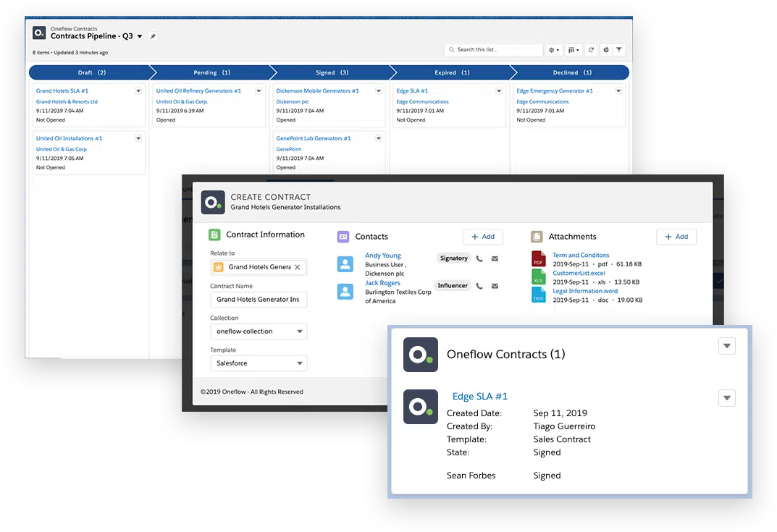The width and height of the screenshot is (777, 532).
Task: Pin the Contracts Pipeline - Q3 list view
Action: (153, 36)
